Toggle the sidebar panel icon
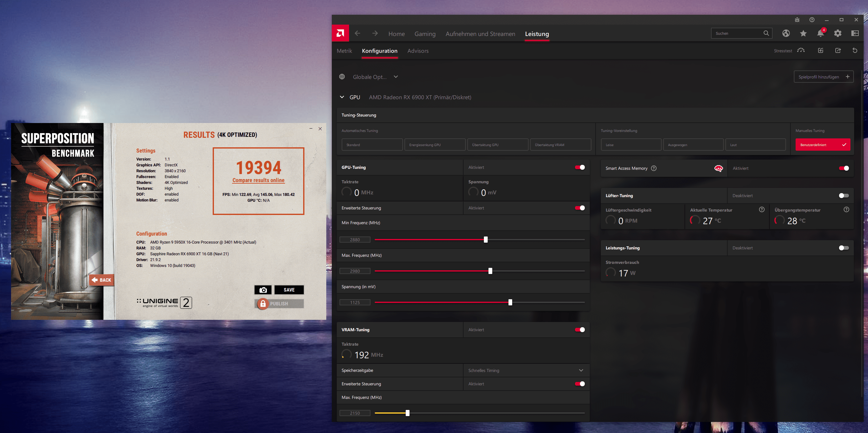This screenshot has height=433, width=868. click(855, 33)
